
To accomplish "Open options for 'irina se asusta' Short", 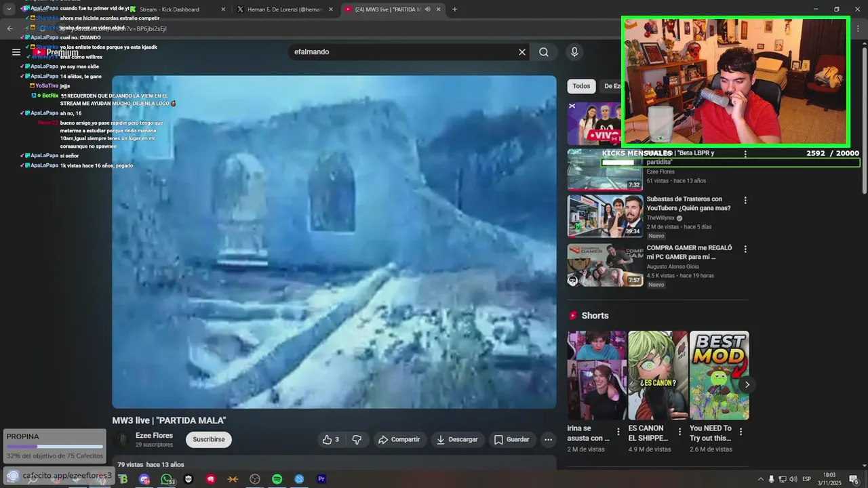I will tap(618, 432).
